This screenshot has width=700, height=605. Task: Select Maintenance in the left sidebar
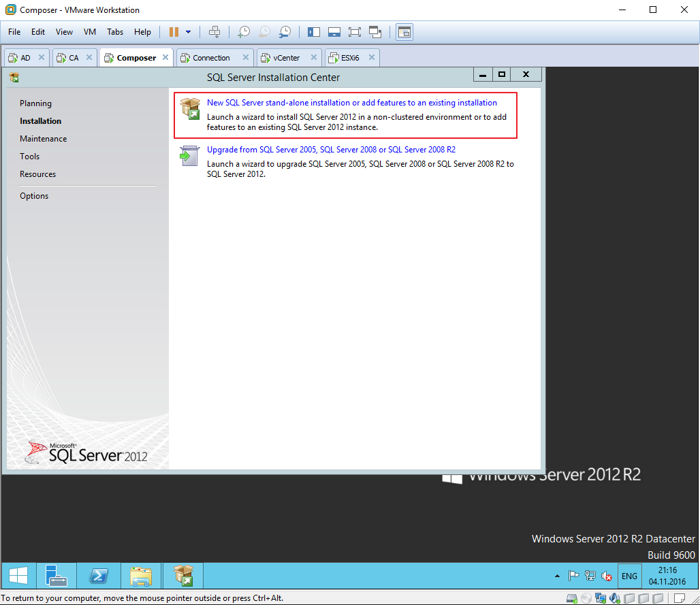coord(44,139)
